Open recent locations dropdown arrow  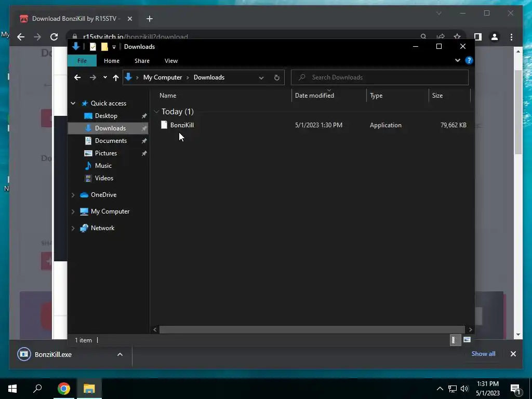pyautogui.click(x=105, y=77)
